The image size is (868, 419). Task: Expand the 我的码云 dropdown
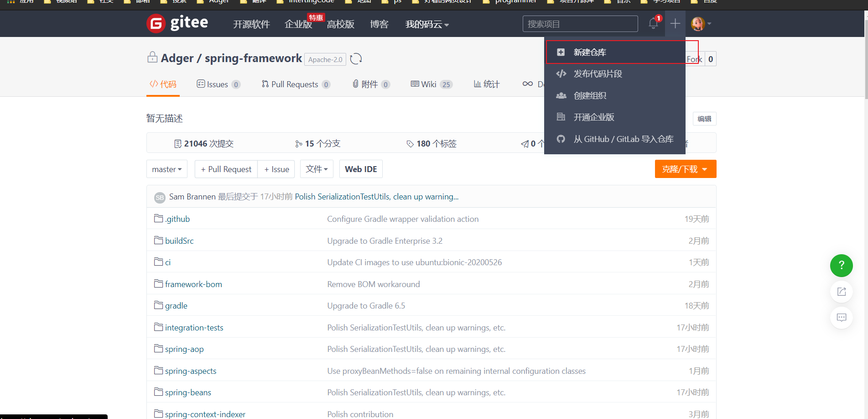pos(427,24)
